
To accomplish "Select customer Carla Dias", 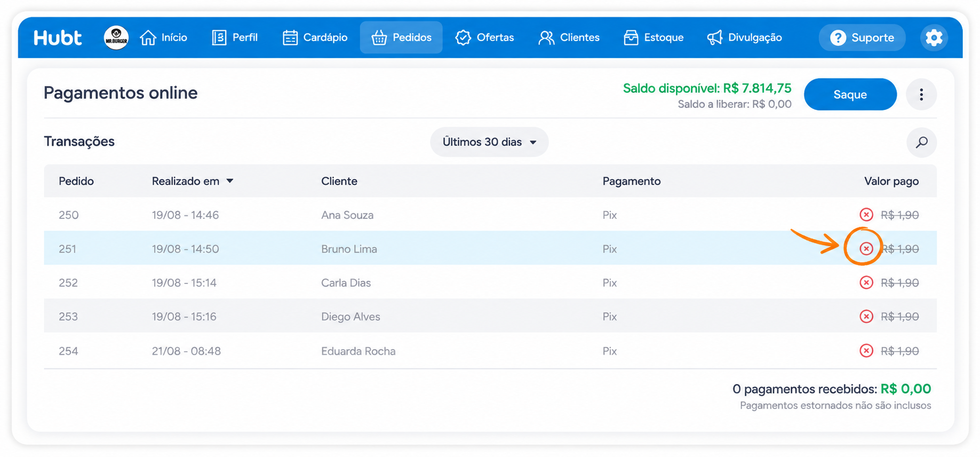I will (346, 283).
